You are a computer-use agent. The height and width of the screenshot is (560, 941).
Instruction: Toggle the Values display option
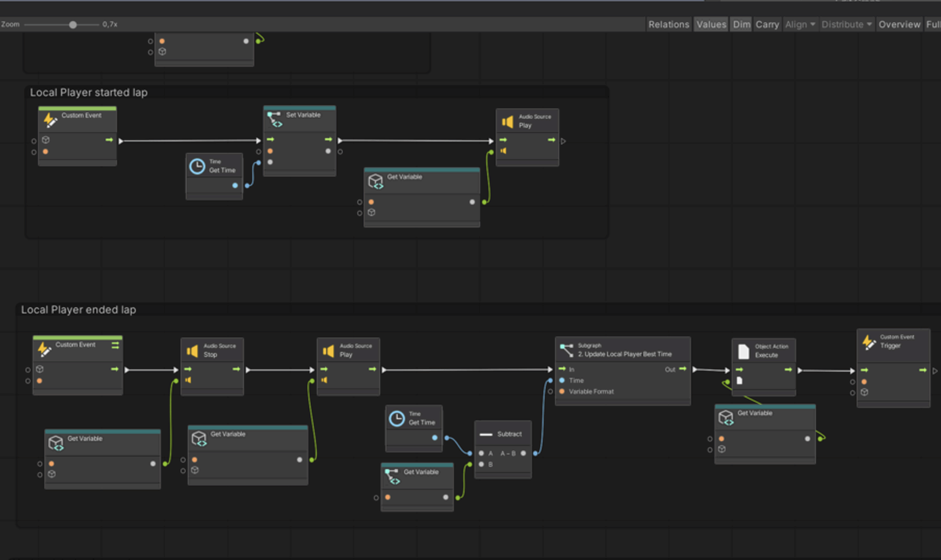click(x=711, y=25)
